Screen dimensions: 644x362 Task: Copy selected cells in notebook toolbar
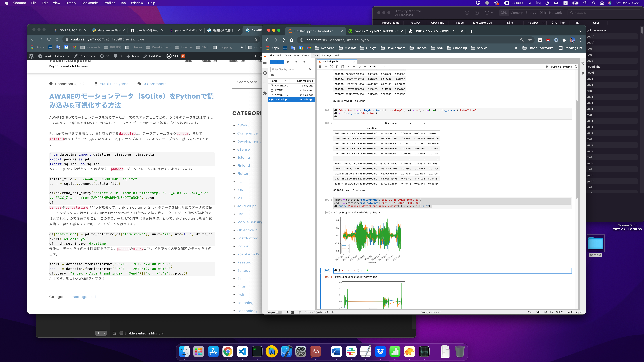(x=337, y=67)
